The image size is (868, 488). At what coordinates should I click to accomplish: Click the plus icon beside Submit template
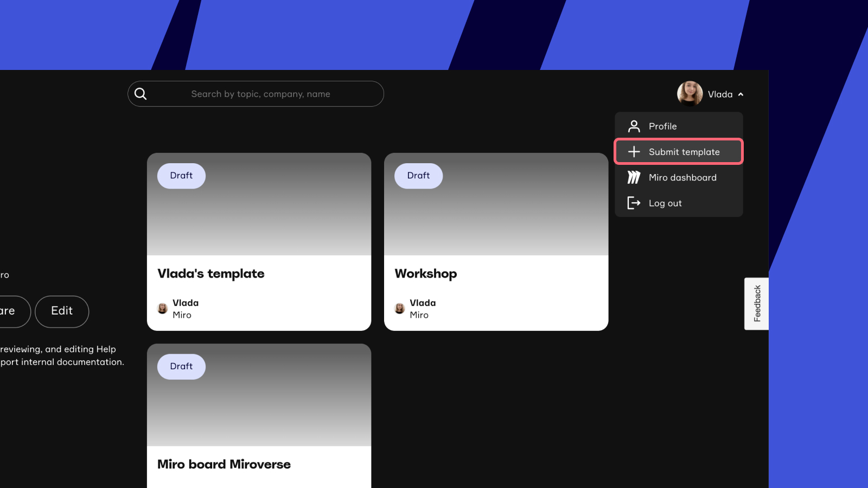coord(634,152)
